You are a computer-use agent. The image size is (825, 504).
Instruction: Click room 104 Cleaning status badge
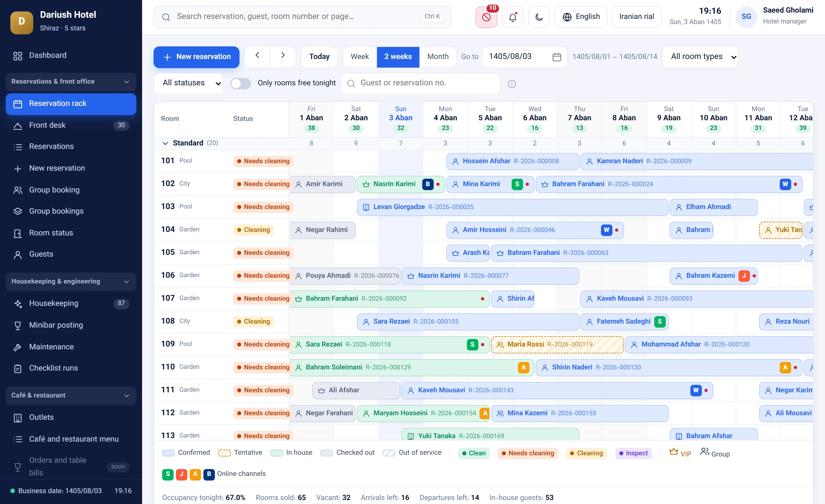[253, 230]
